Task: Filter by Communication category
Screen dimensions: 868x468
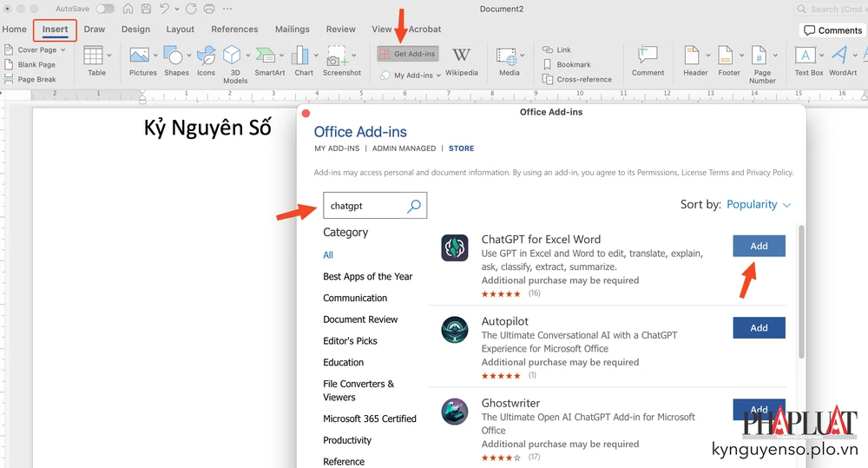Action: pyautogui.click(x=355, y=298)
